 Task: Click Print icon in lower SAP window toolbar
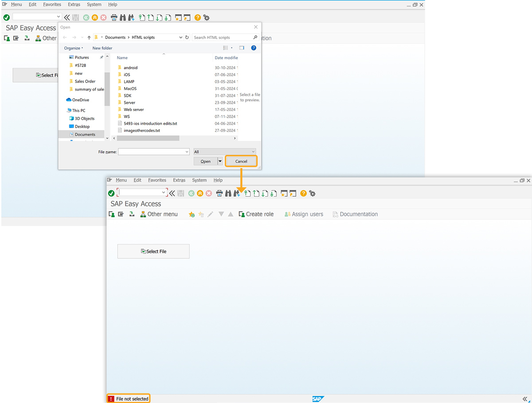tap(219, 194)
